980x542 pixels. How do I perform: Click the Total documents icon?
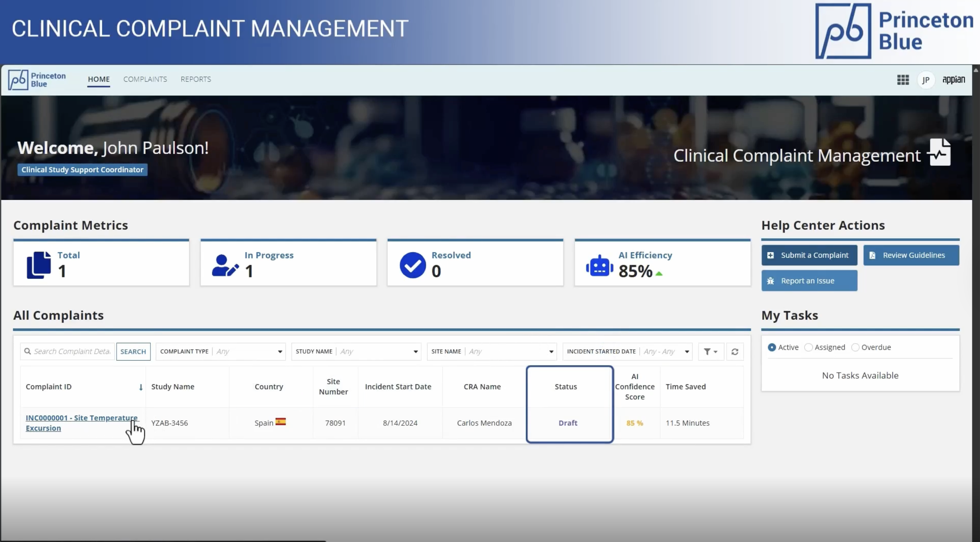(x=38, y=265)
